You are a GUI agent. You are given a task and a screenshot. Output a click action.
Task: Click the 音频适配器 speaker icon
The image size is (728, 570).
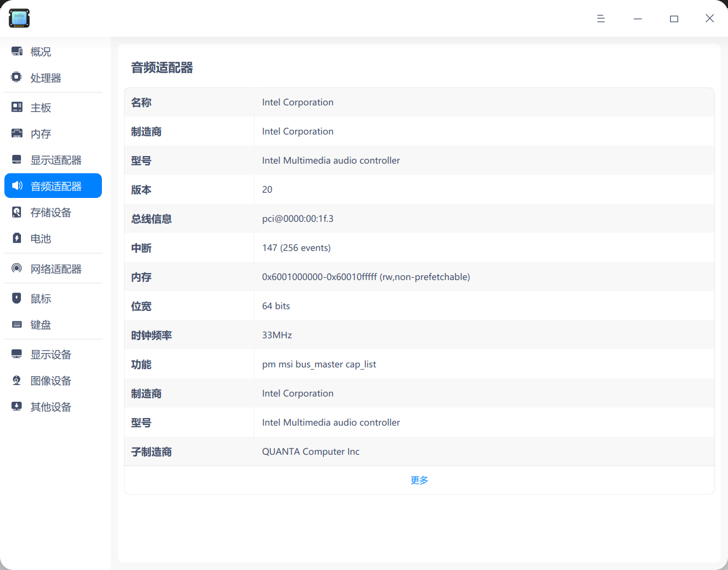pos(17,186)
